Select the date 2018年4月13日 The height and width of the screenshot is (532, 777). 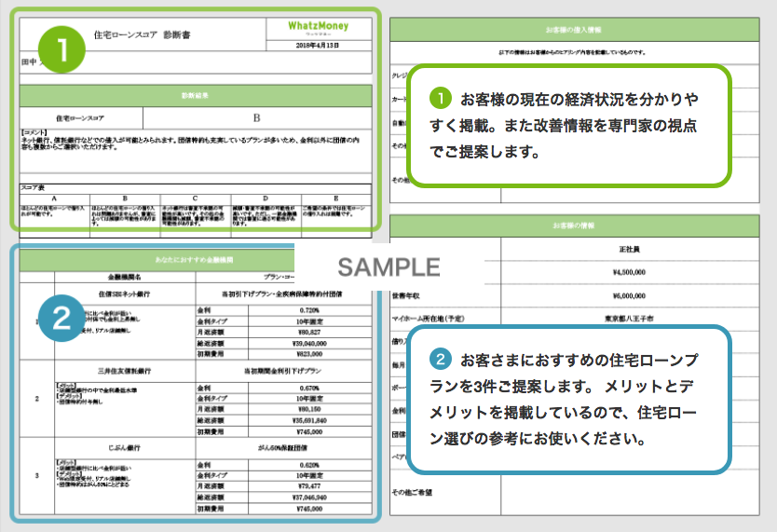(x=318, y=45)
